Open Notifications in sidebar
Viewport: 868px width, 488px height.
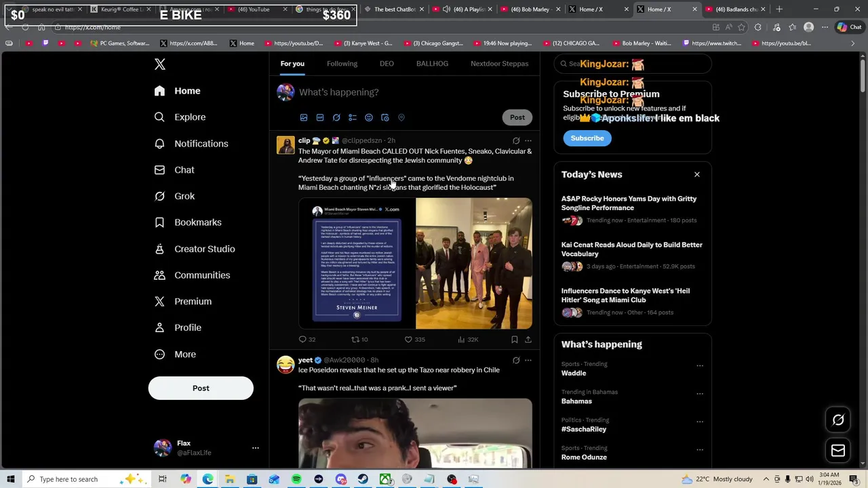[x=192, y=144]
